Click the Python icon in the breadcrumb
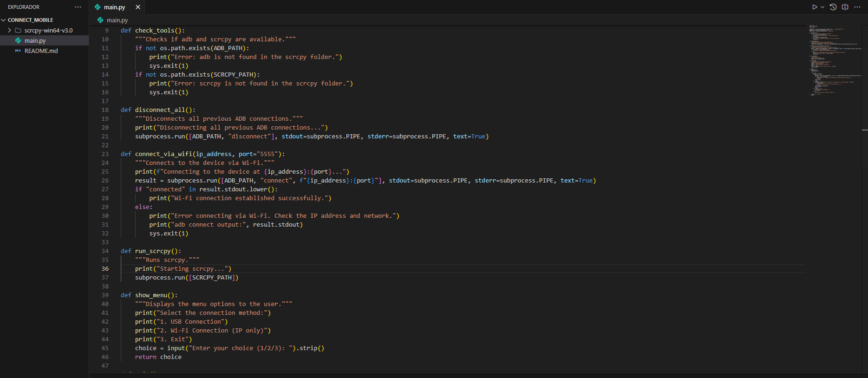Image resolution: width=868 pixels, height=378 pixels. pyautogui.click(x=100, y=20)
